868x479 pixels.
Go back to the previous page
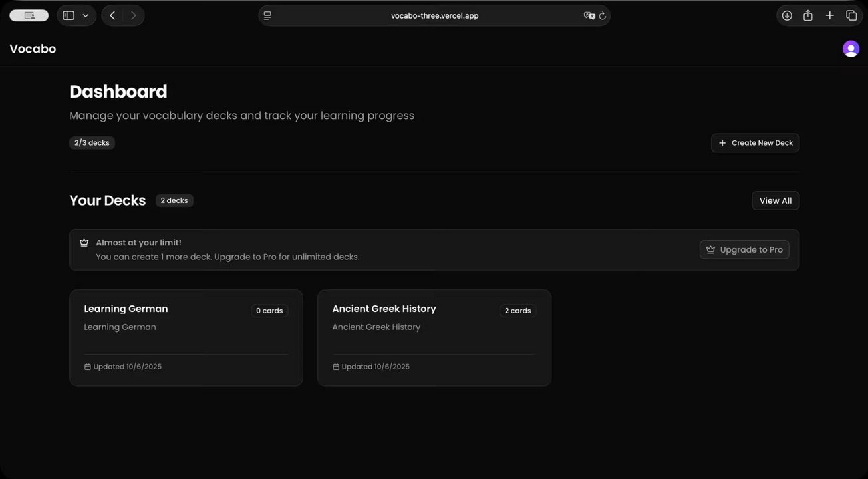point(112,15)
